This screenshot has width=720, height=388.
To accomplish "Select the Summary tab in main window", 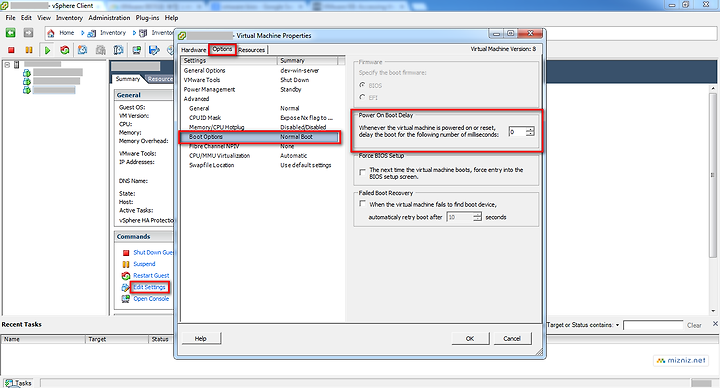I will pyautogui.click(x=128, y=79).
